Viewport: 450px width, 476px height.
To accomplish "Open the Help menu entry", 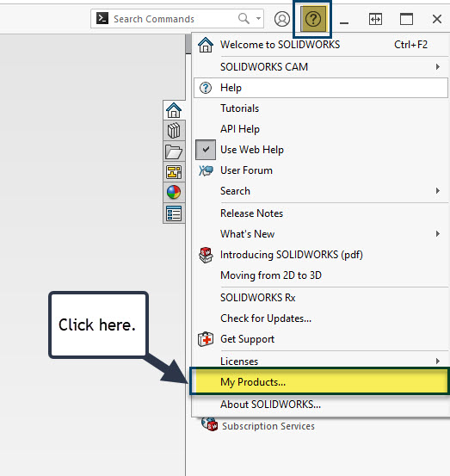I will (x=321, y=88).
